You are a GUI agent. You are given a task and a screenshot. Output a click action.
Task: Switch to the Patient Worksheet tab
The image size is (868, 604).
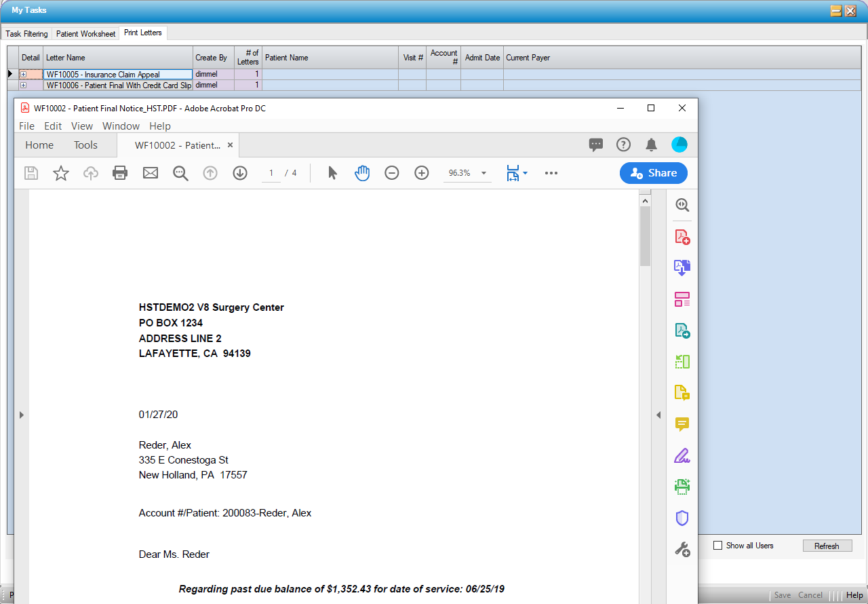click(85, 34)
